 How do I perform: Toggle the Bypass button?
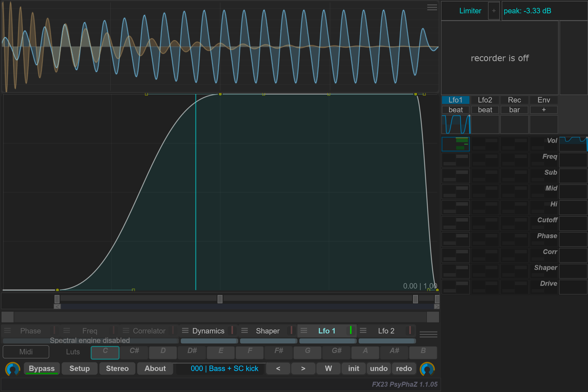[x=42, y=368]
